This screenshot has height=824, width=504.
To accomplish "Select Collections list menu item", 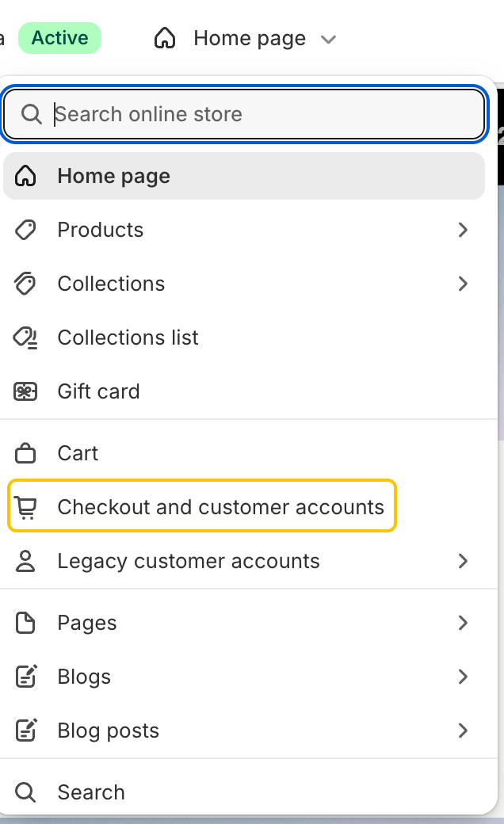I will (244, 338).
